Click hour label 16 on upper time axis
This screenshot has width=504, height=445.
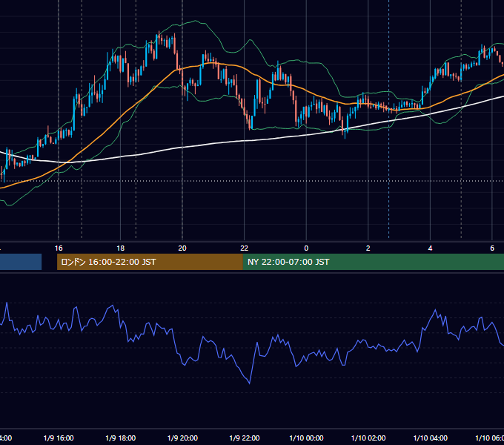(59, 248)
